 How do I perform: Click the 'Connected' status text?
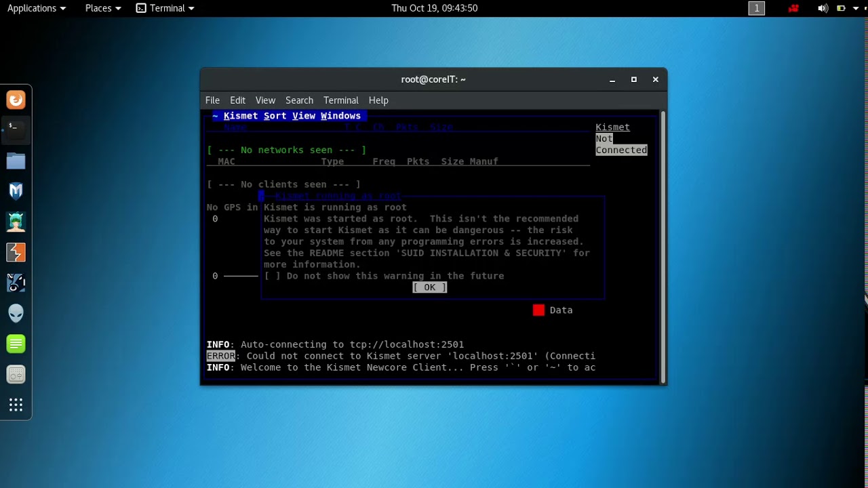point(621,150)
